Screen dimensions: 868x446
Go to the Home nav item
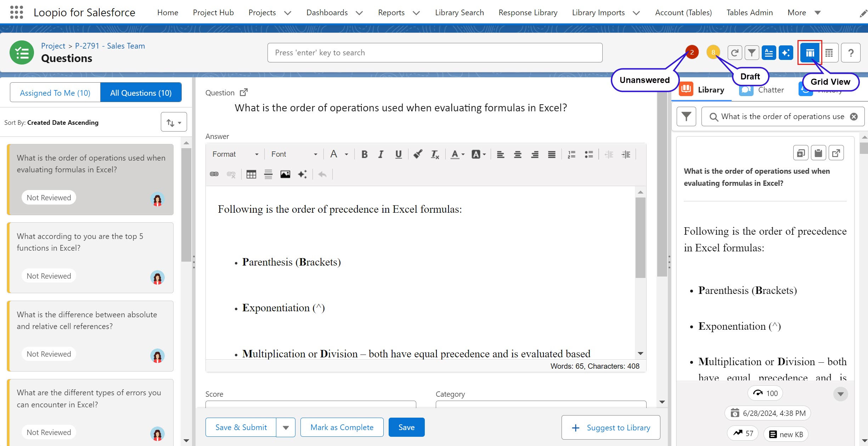[168, 12]
